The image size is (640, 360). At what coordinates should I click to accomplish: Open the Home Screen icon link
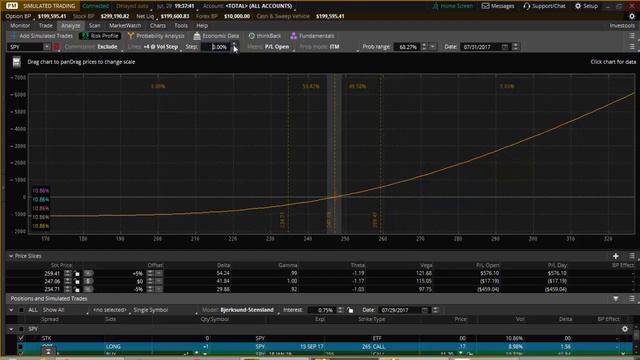pos(452,6)
